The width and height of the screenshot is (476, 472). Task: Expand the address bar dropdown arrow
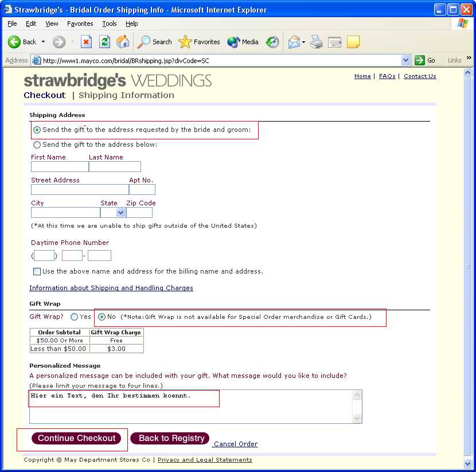click(405, 60)
